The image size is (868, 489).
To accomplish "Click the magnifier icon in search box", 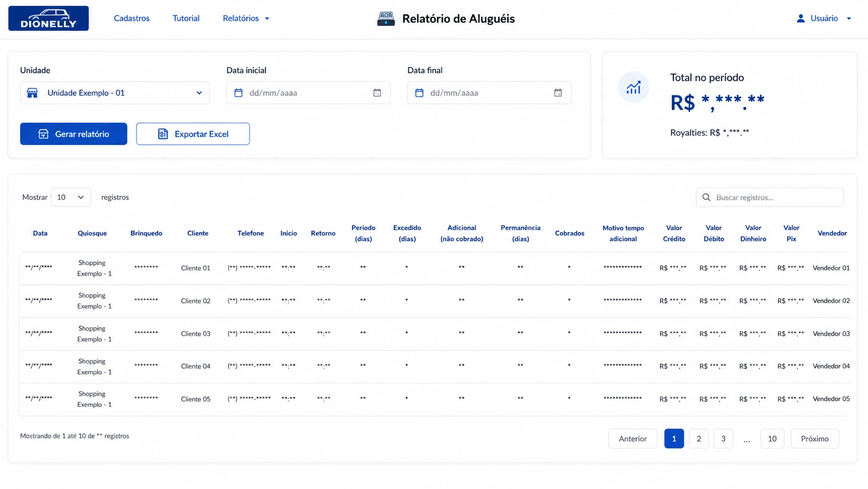I will [706, 197].
